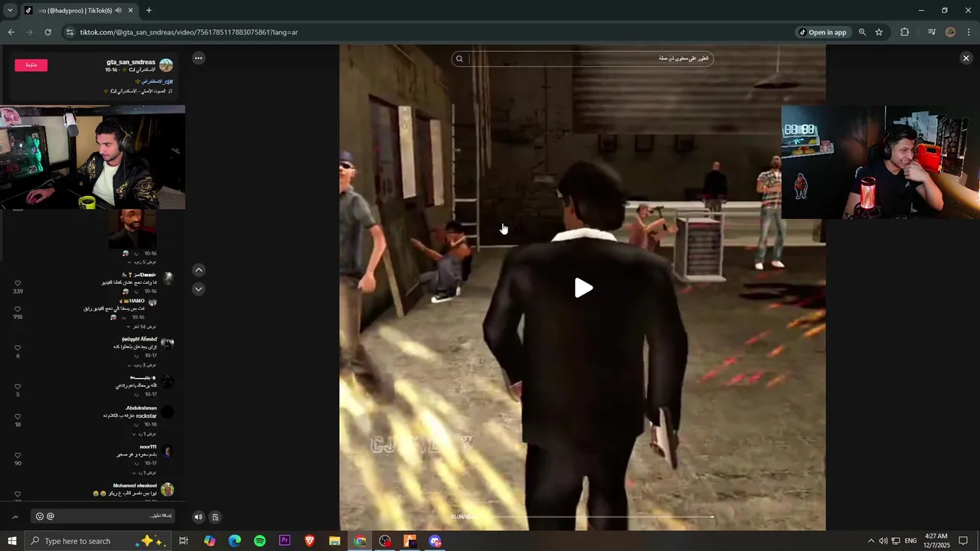Select the TikTok tab in Chrome
The image size is (980, 551).
[x=80, y=11]
